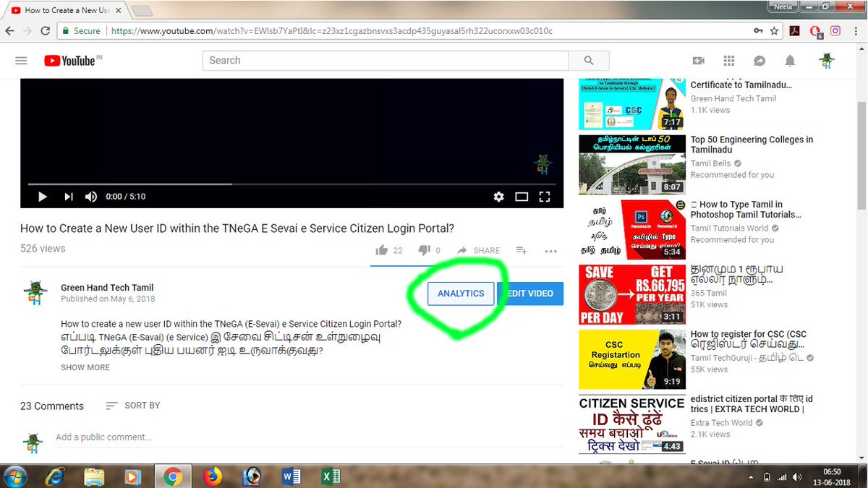This screenshot has height=488, width=868.
Task: Open the messages share bubble icon
Action: [x=759, y=61]
